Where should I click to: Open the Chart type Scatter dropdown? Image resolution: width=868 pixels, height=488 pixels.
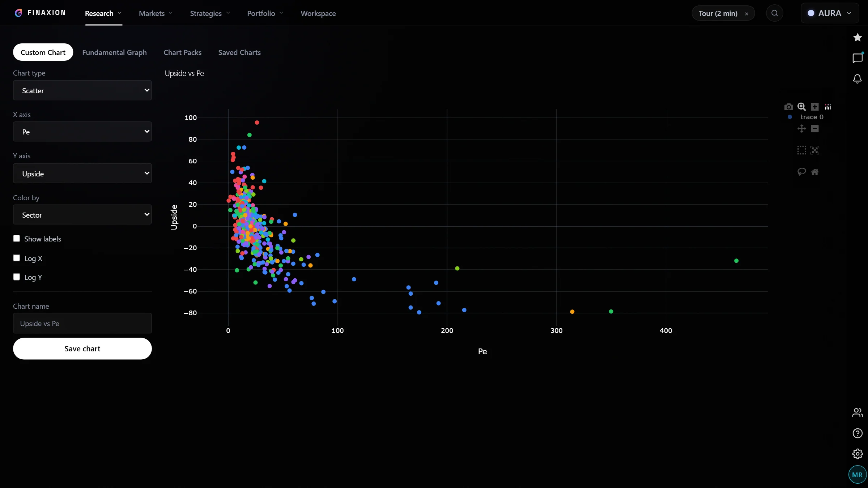[82, 90]
